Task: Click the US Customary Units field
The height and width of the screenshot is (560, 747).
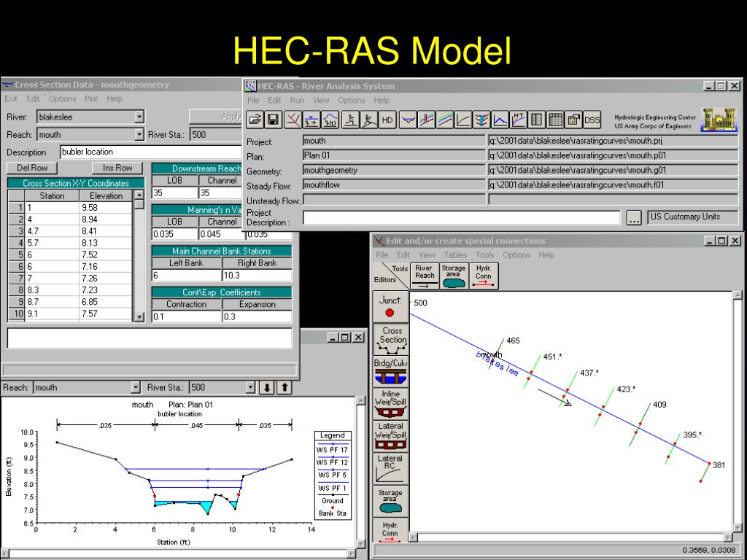Action: coord(692,217)
